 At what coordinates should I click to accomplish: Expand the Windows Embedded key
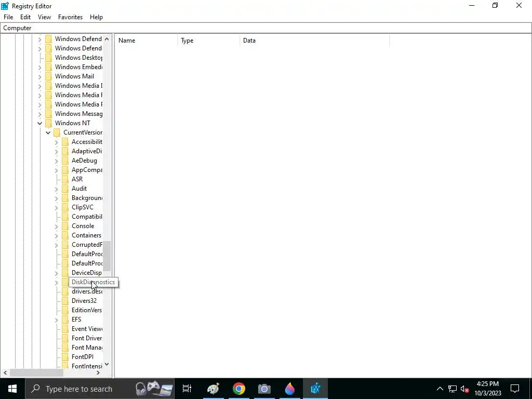click(x=39, y=67)
